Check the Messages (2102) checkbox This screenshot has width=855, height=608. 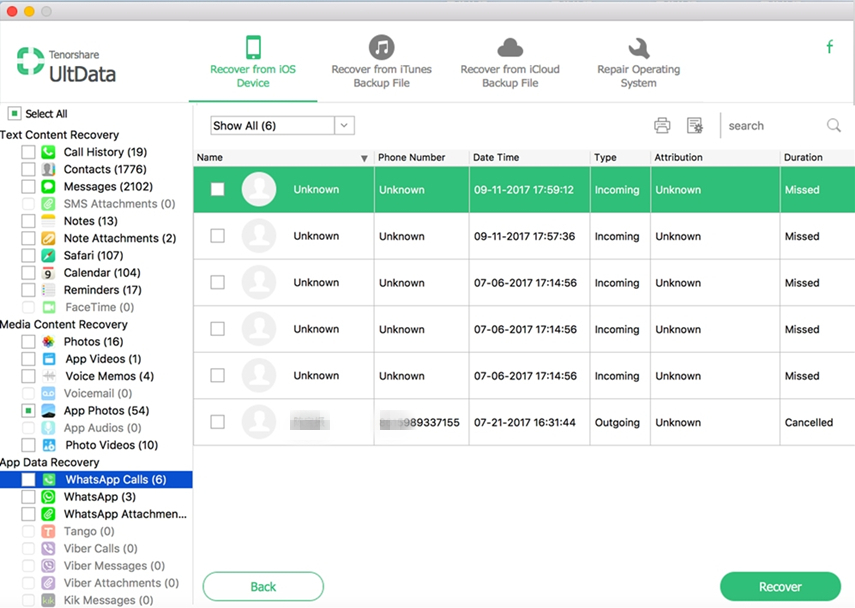tap(28, 186)
